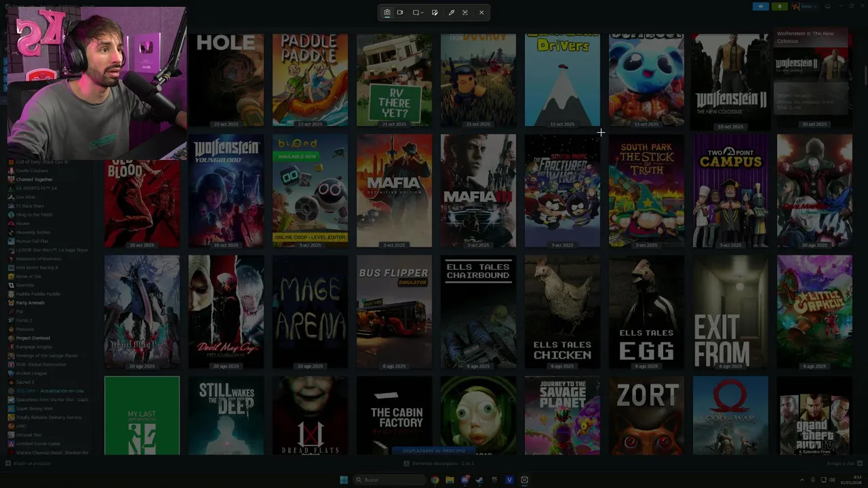Open Paddle Paddle Paddle game cover
Image resolution: width=868 pixels, height=488 pixels.
coord(310,80)
